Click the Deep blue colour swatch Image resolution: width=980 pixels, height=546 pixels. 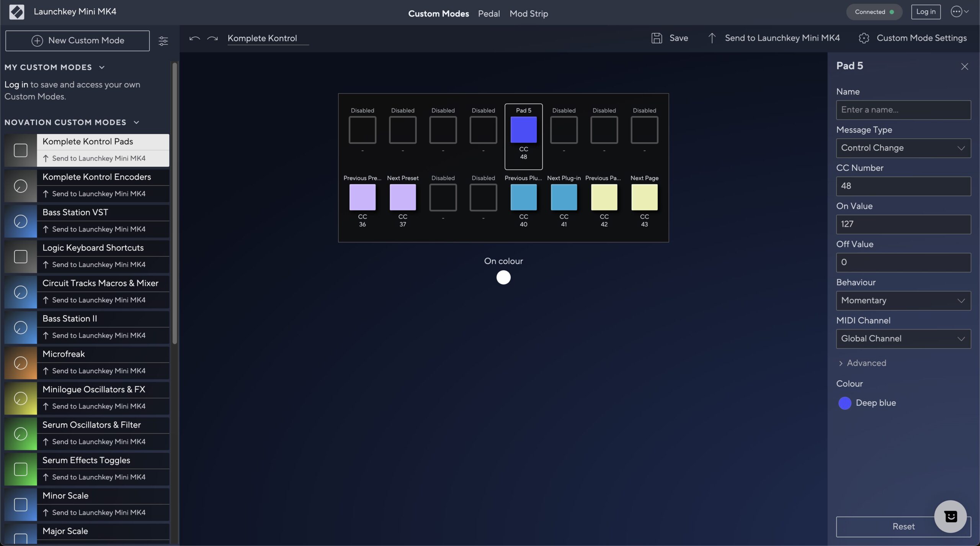click(844, 403)
